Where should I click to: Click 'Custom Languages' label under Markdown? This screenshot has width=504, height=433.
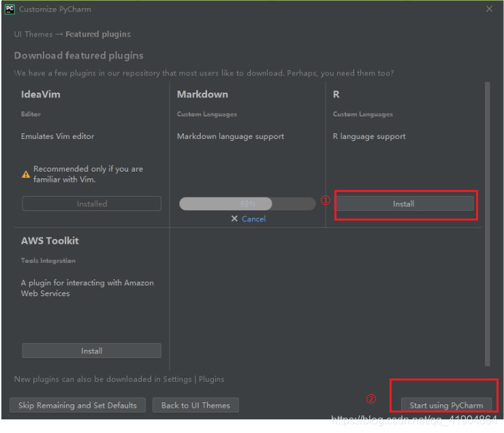coord(206,114)
